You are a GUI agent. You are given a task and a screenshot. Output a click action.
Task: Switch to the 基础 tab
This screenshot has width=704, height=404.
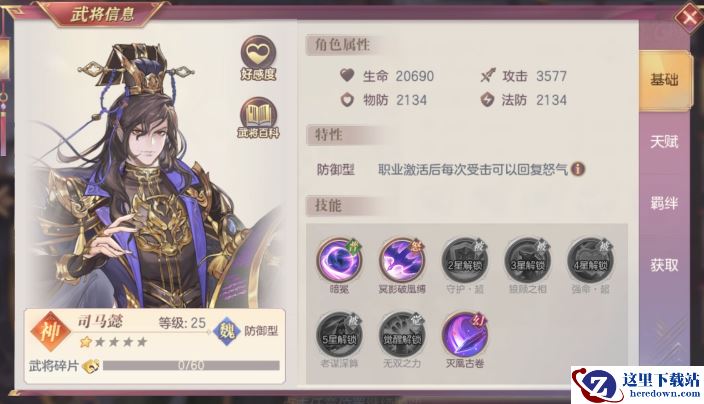[x=664, y=81]
